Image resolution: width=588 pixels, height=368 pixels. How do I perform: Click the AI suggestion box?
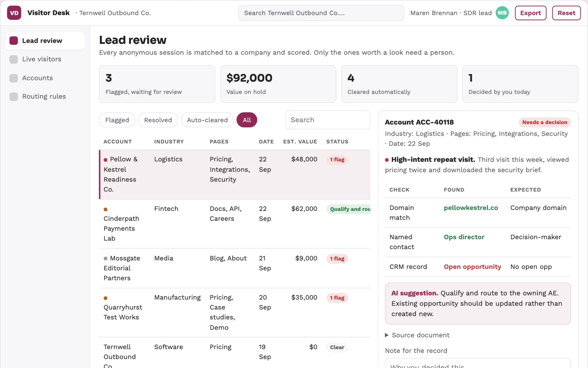(x=478, y=304)
